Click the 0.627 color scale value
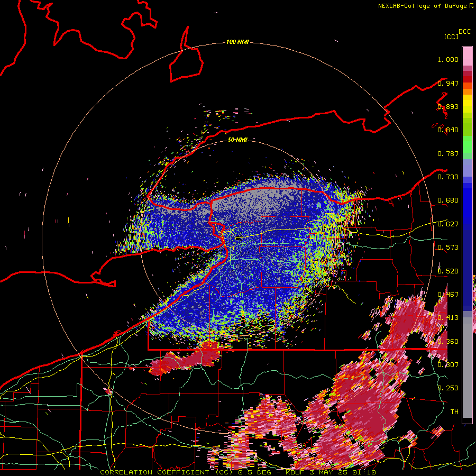Screen dimensions: 476x476 (x=448, y=224)
